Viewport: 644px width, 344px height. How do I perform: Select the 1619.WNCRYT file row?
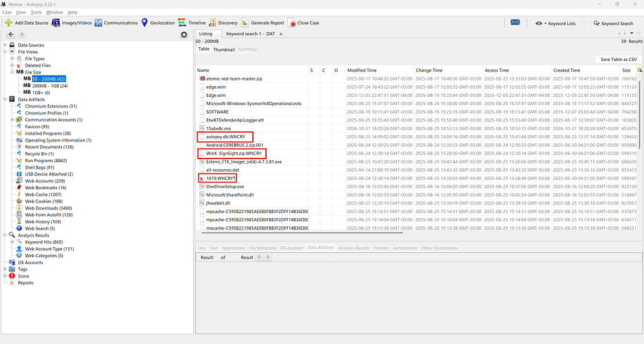click(x=417, y=178)
